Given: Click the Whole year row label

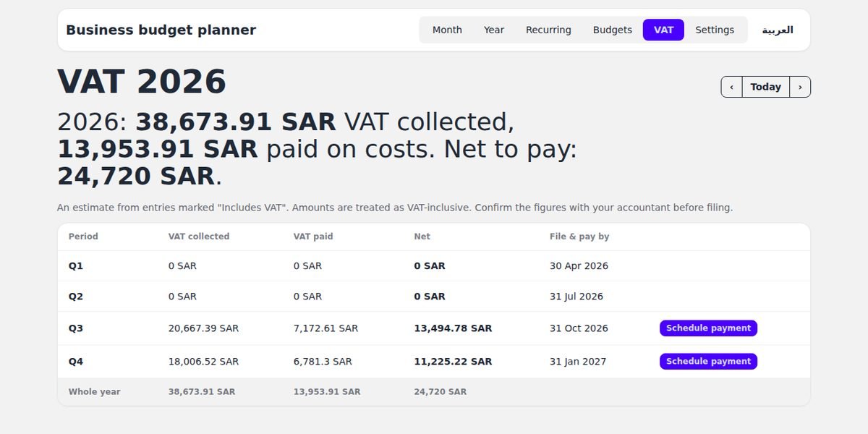Looking at the screenshot, I should (95, 392).
